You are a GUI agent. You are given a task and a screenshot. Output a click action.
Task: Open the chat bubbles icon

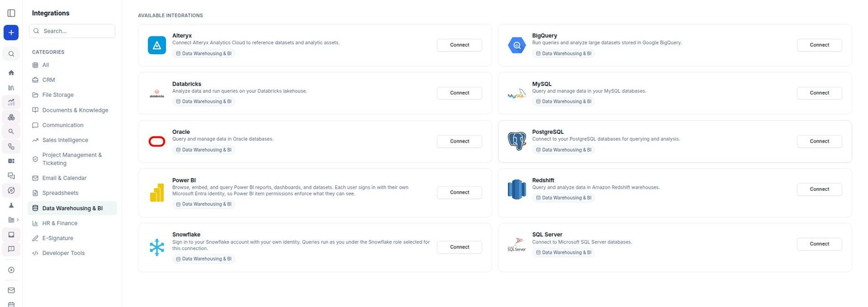(x=11, y=176)
